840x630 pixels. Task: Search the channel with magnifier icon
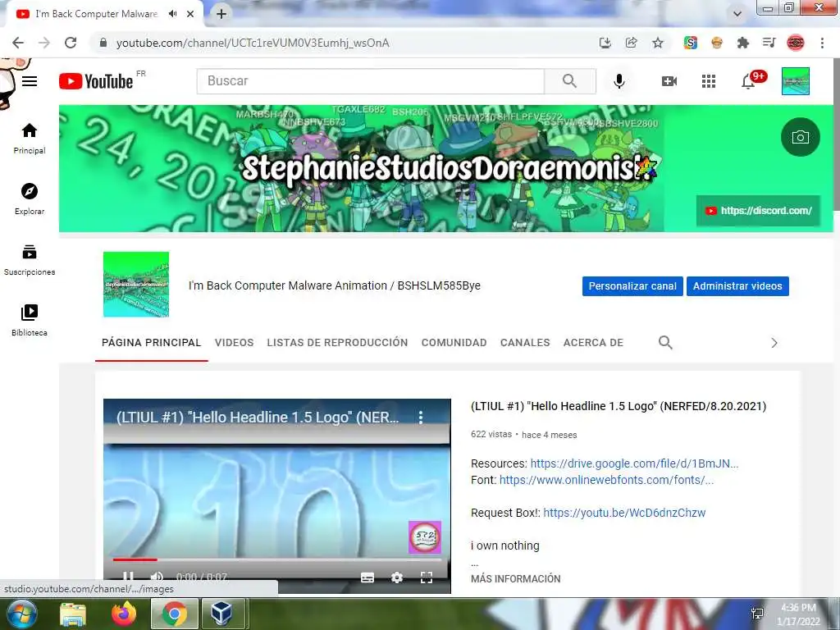(x=665, y=342)
